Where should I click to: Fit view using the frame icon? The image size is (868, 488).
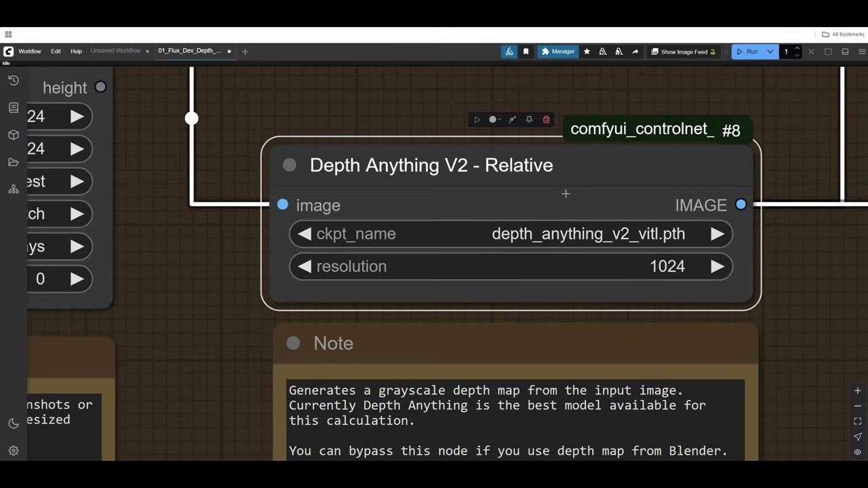click(x=857, y=421)
